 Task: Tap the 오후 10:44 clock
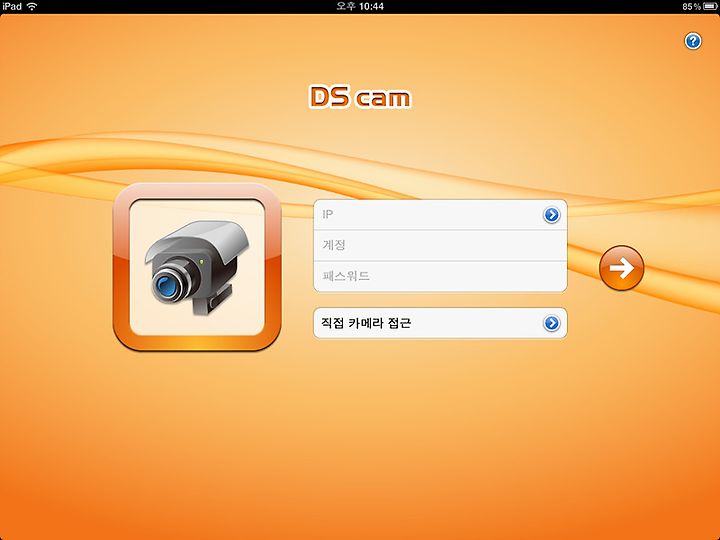point(360,6)
